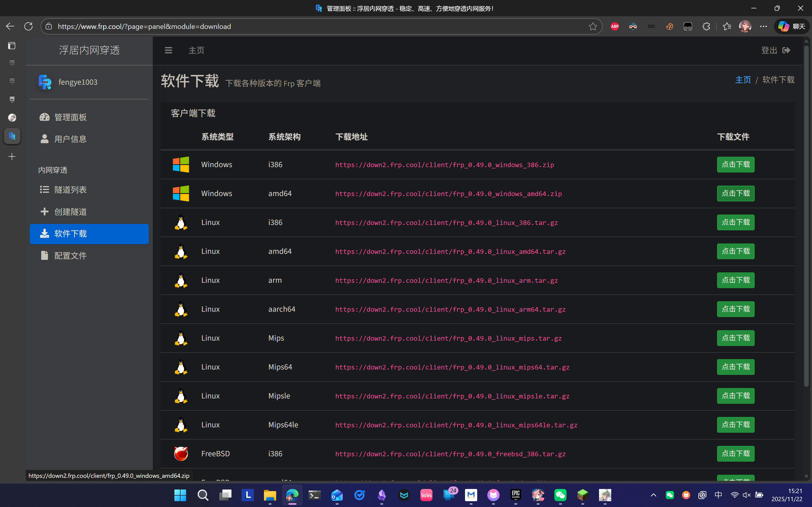Go to 配置文件 sidebar page
This screenshot has width=812, height=507.
pos(71,256)
